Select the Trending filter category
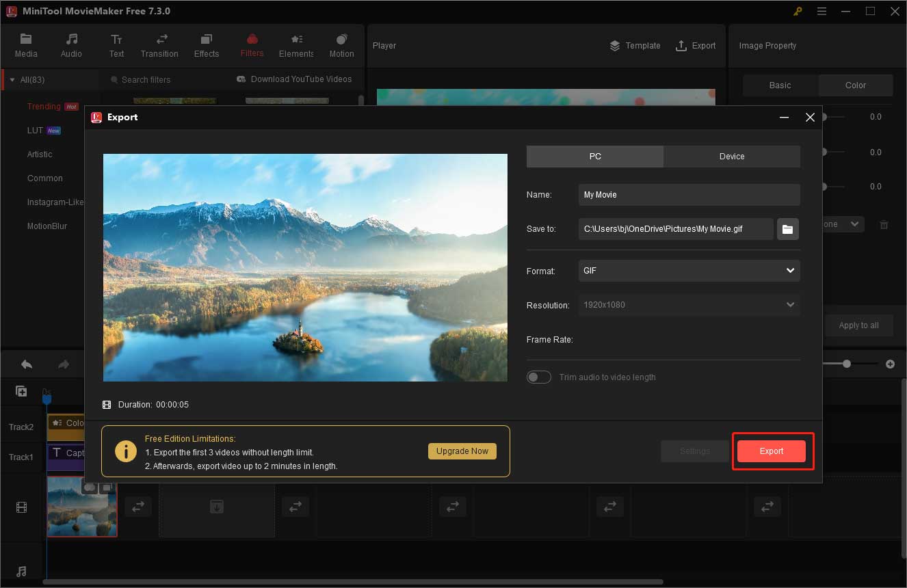 [52, 107]
